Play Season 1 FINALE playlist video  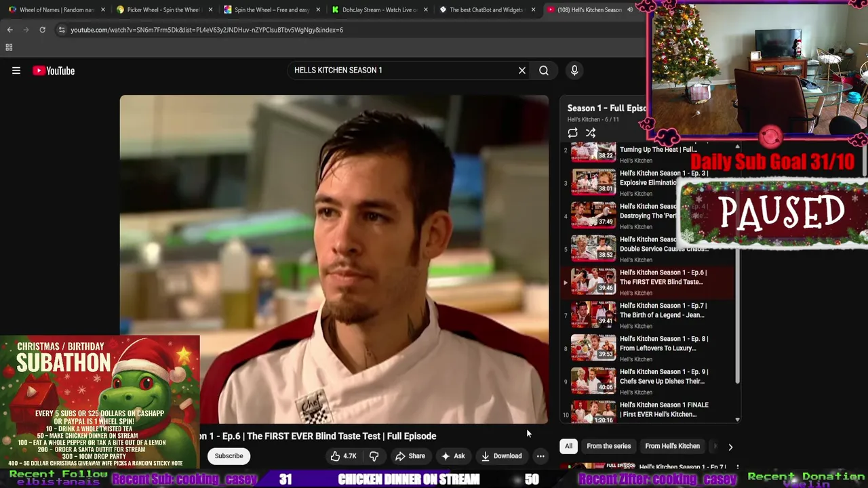coord(648,411)
